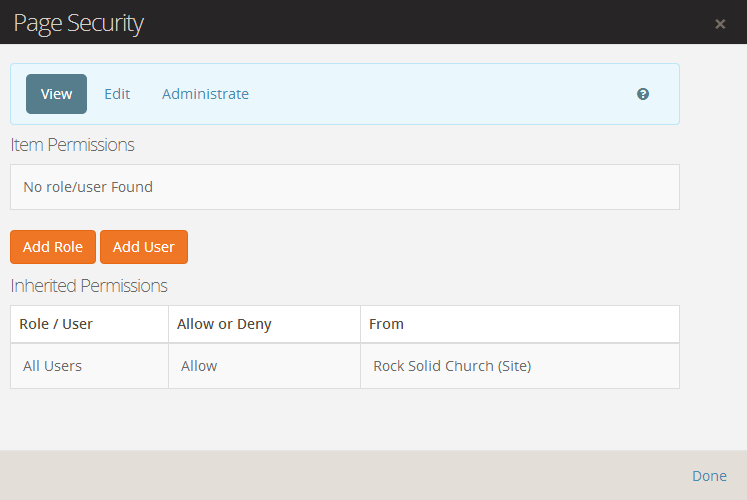Image resolution: width=747 pixels, height=500 pixels.
Task: Click the Done link
Action: coord(709,476)
